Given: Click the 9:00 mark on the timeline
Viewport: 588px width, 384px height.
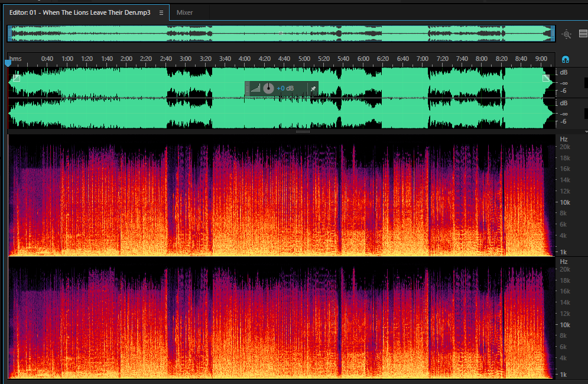Looking at the screenshot, I should (x=541, y=59).
